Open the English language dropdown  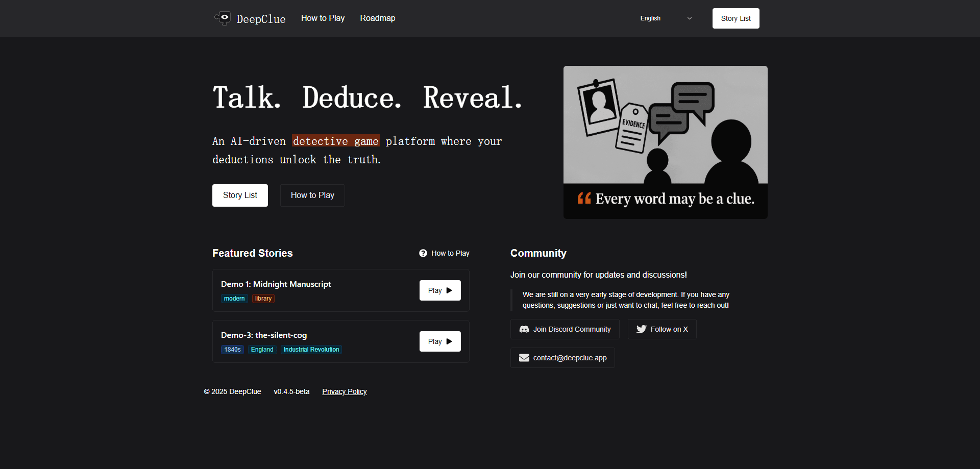pos(666,18)
